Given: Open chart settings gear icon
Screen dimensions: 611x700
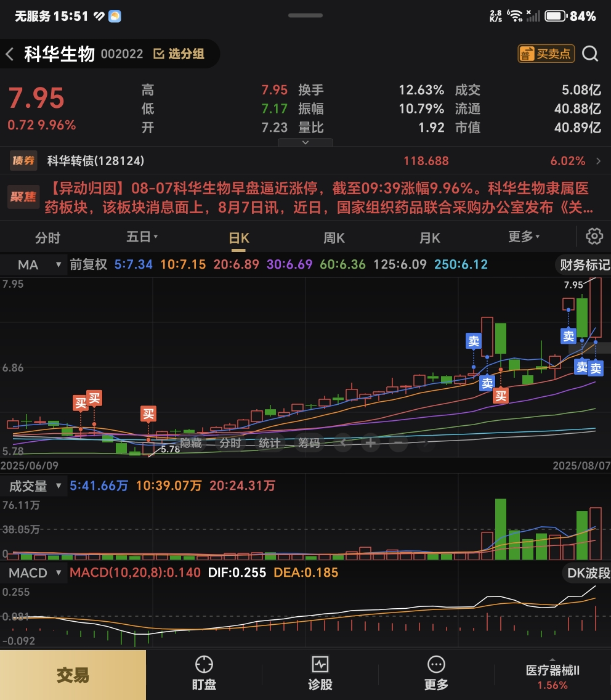Looking at the screenshot, I should 594,236.
